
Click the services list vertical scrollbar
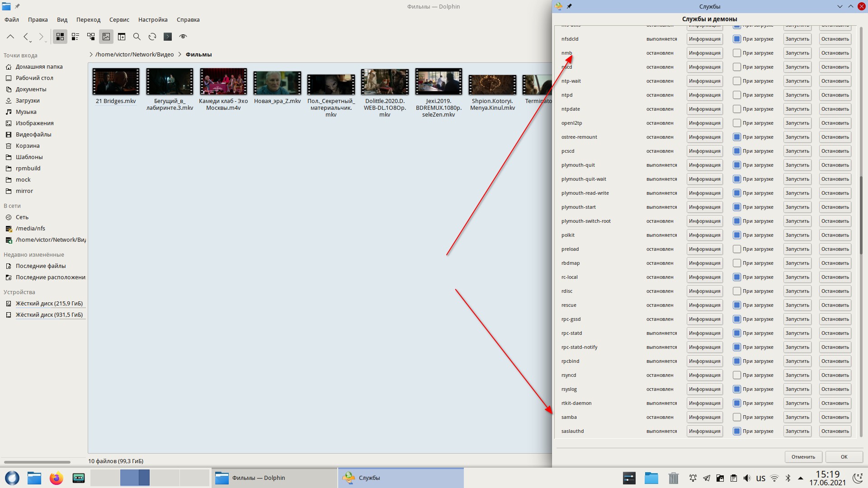pos(861,215)
